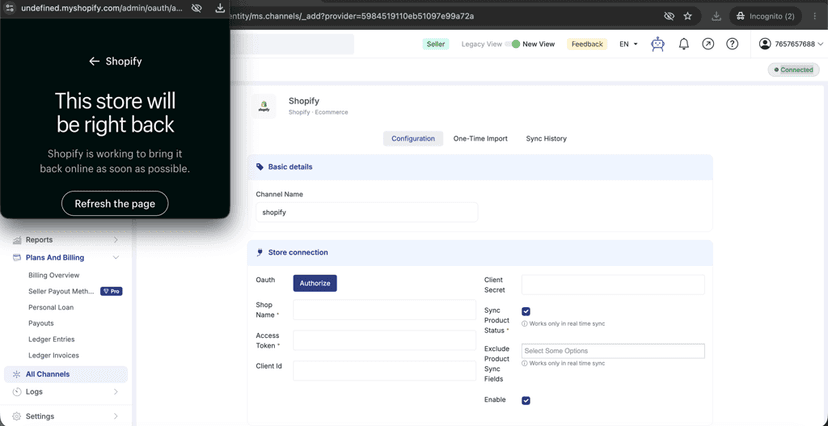Image resolution: width=828 pixels, height=426 pixels.
Task: Open notifications bell icon
Action: click(683, 44)
